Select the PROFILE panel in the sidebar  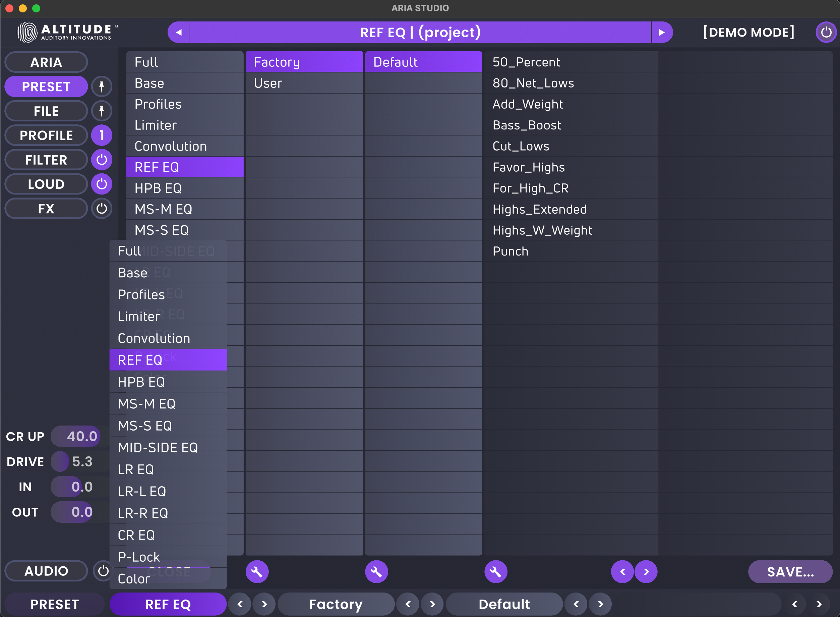(x=46, y=135)
